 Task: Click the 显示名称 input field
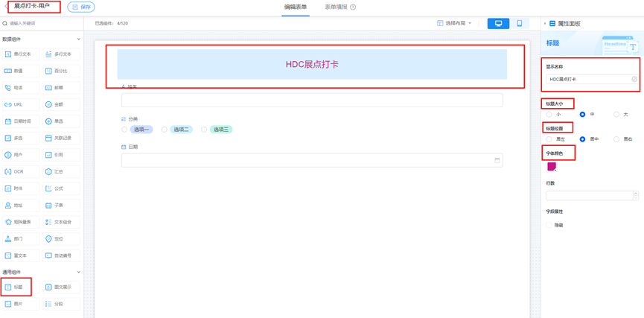click(592, 79)
